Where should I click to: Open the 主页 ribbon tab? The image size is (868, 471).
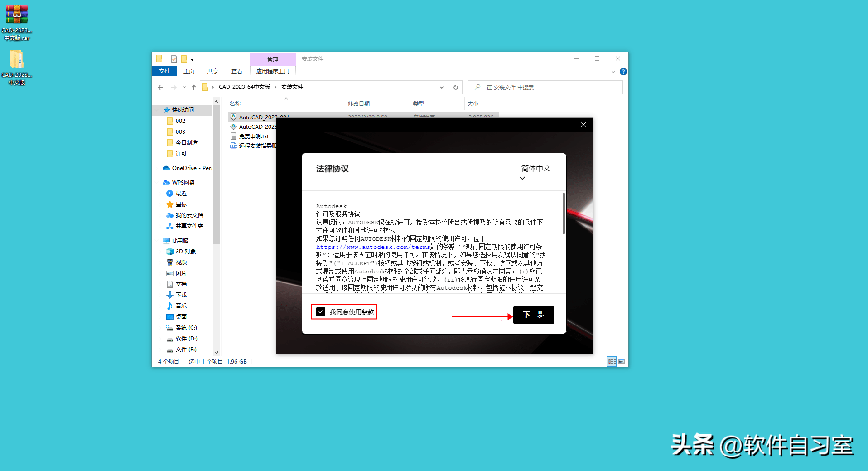189,71
